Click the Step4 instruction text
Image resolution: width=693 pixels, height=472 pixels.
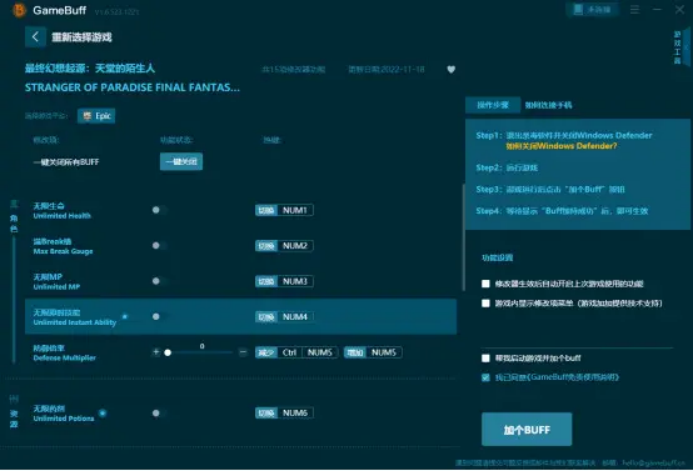(562, 211)
